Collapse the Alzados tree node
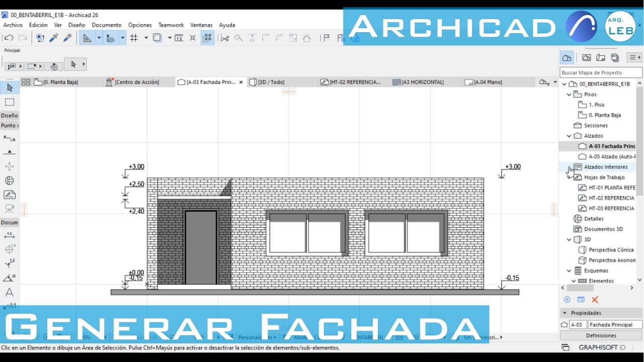The width and height of the screenshot is (644, 362). tap(569, 136)
